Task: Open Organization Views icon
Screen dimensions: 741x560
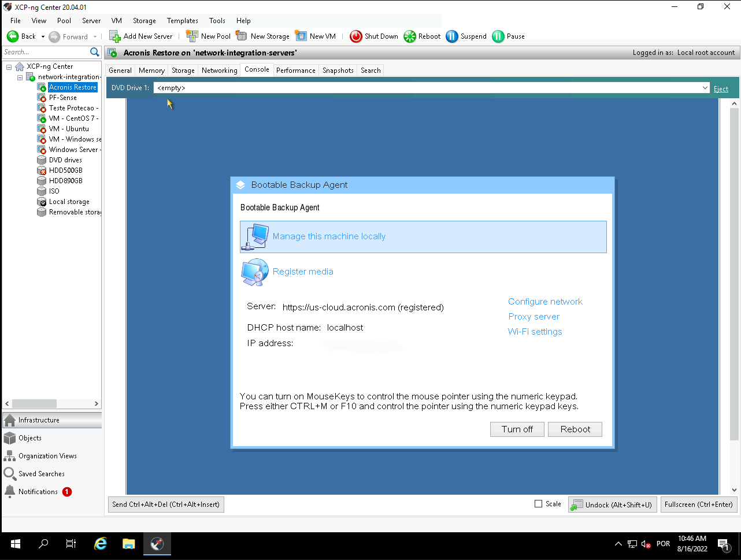Action: [10, 456]
